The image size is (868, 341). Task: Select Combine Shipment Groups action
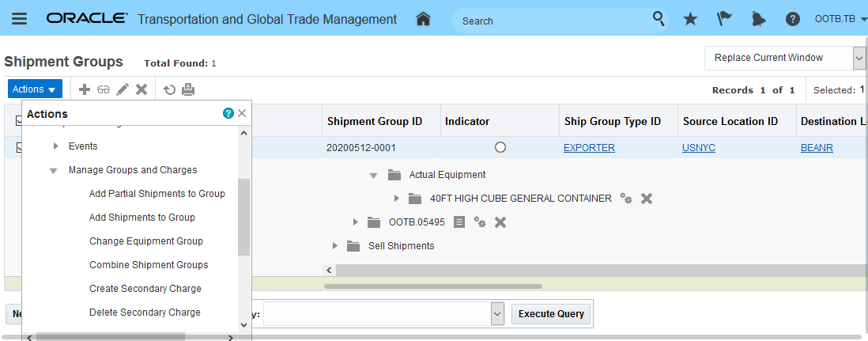[149, 265]
